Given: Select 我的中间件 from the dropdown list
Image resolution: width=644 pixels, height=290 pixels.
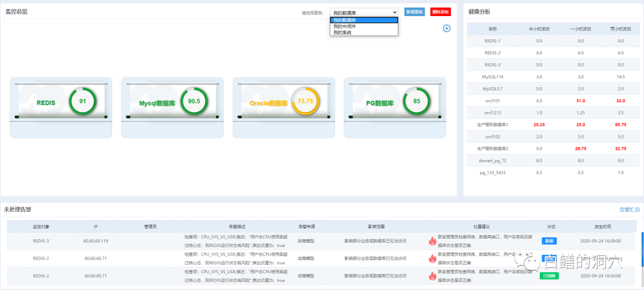Looking at the screenshot, I should (345, 26).
